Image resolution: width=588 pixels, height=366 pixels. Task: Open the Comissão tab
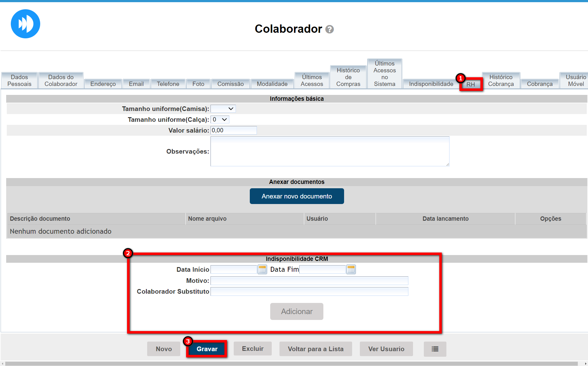(x=230, y=84)
